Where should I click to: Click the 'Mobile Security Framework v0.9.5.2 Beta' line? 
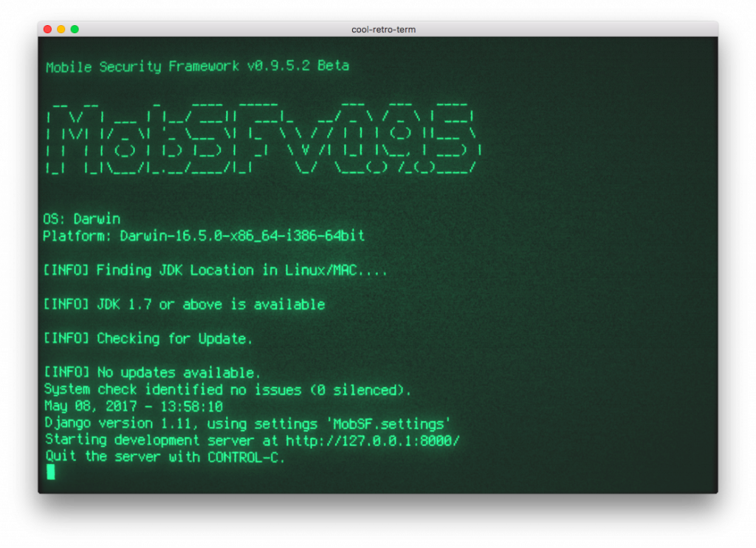coord(197,66)
